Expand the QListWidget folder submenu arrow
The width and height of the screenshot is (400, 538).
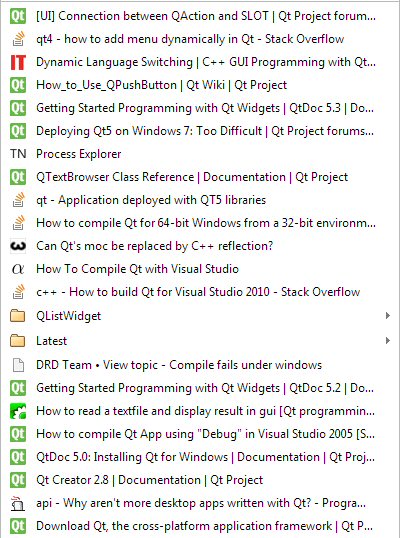388,315
